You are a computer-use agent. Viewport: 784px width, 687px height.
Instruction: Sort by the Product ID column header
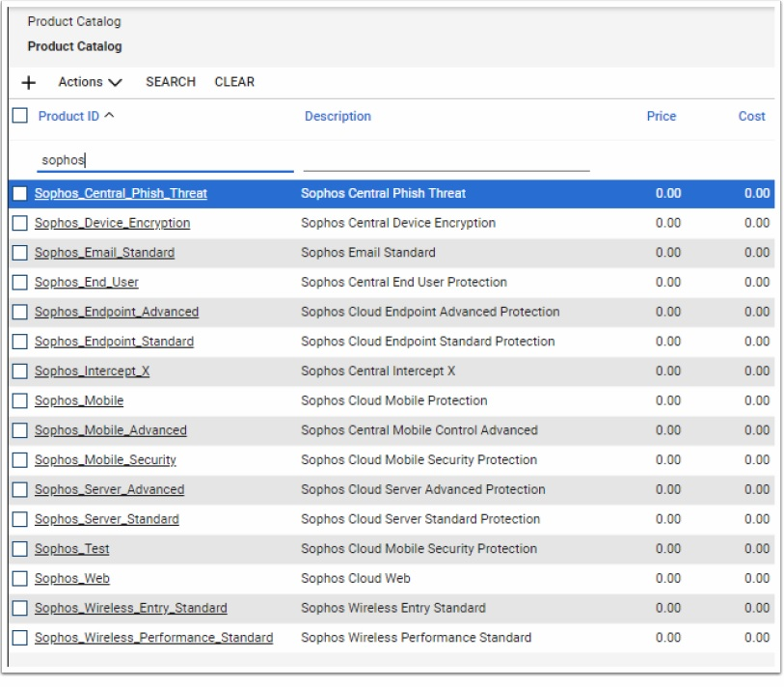pyautogui.click(x=68, y=116)
